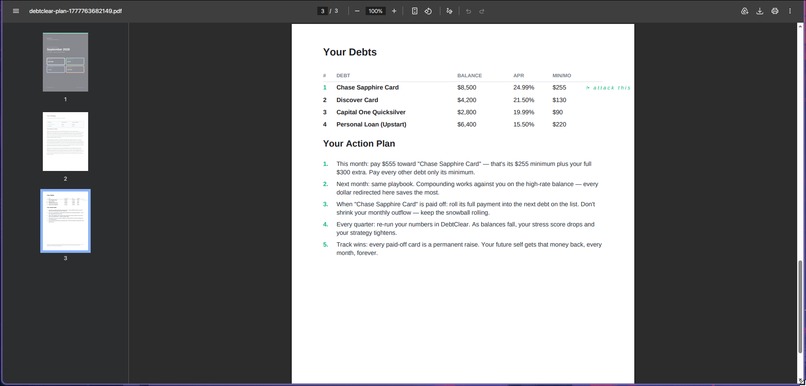Click the 'roll its full payment' step text
806x386 pixels.
(x=466, y=208)
